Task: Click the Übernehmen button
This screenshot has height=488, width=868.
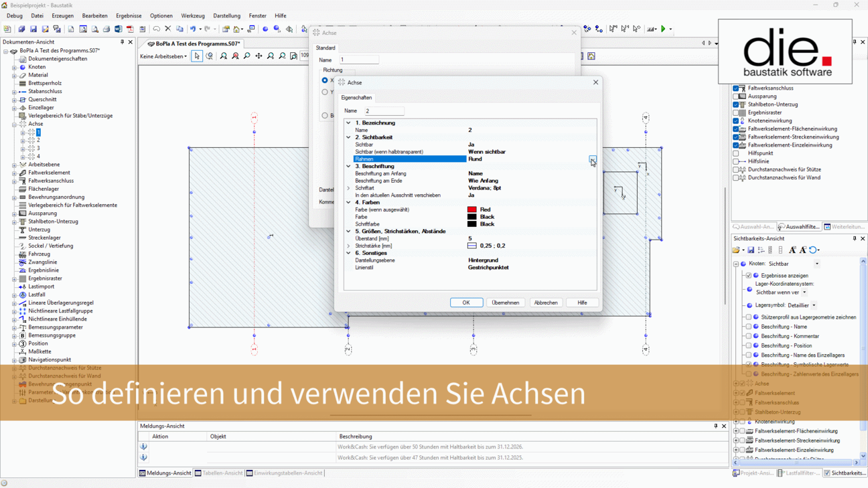Action: (505, 303)
